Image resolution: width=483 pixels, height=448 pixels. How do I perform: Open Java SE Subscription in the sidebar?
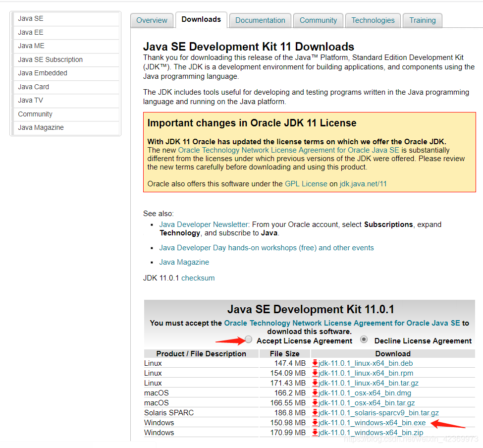pos(65,59)
